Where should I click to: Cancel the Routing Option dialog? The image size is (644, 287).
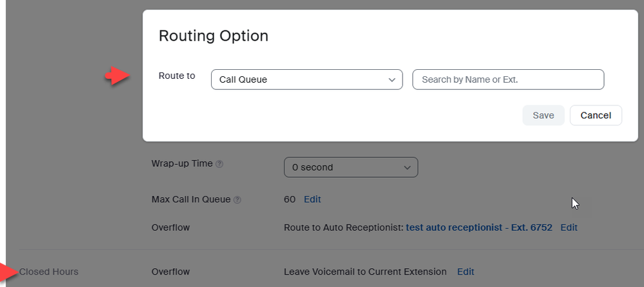596,115
